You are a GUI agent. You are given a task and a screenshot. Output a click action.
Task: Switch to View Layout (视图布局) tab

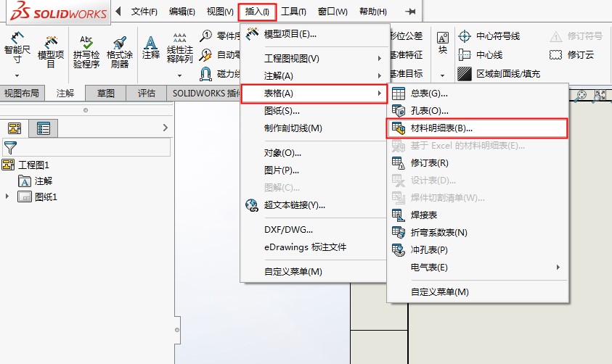coord(22,93)
